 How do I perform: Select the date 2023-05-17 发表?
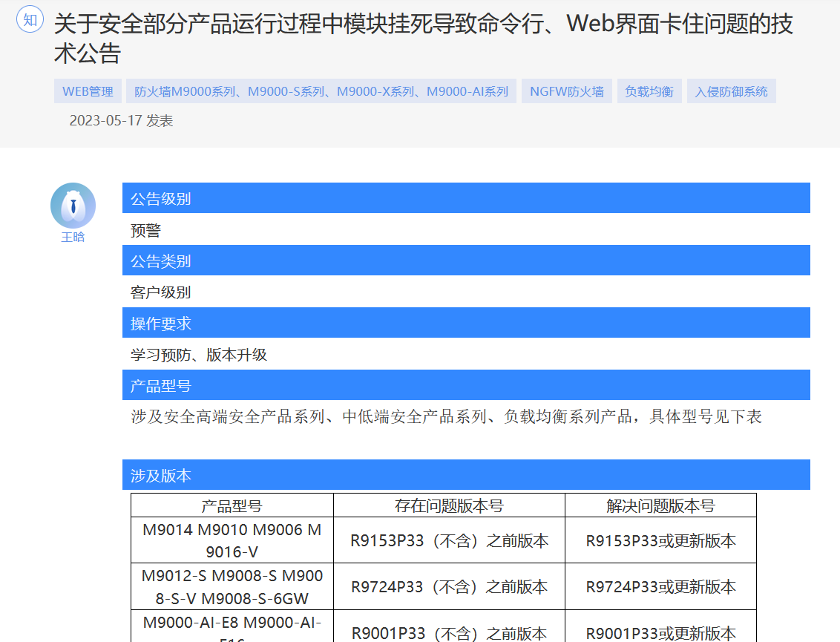121,120
